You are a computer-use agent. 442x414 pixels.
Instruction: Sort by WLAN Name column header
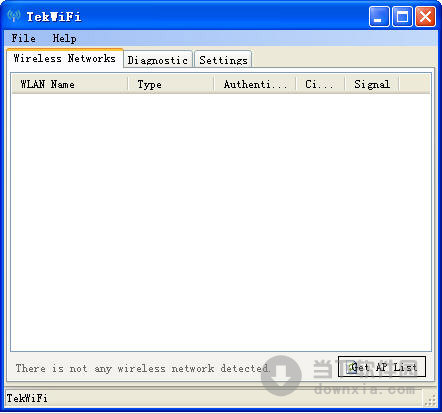tap(70, 84)
